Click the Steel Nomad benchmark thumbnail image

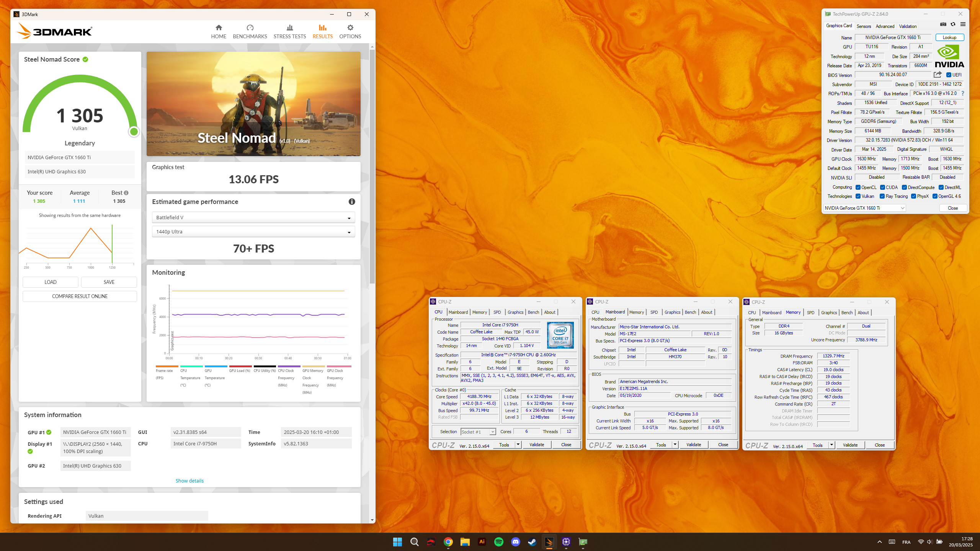253,104
